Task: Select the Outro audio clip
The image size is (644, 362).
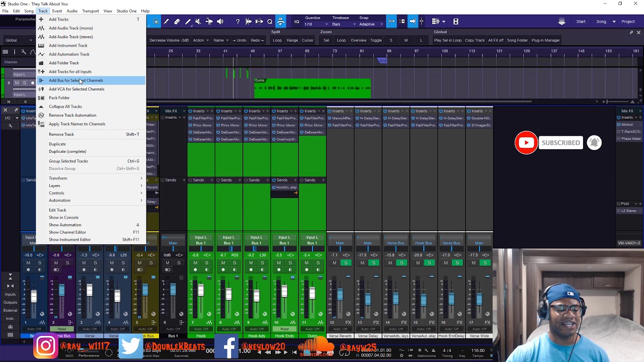Action: coord(312,88)
